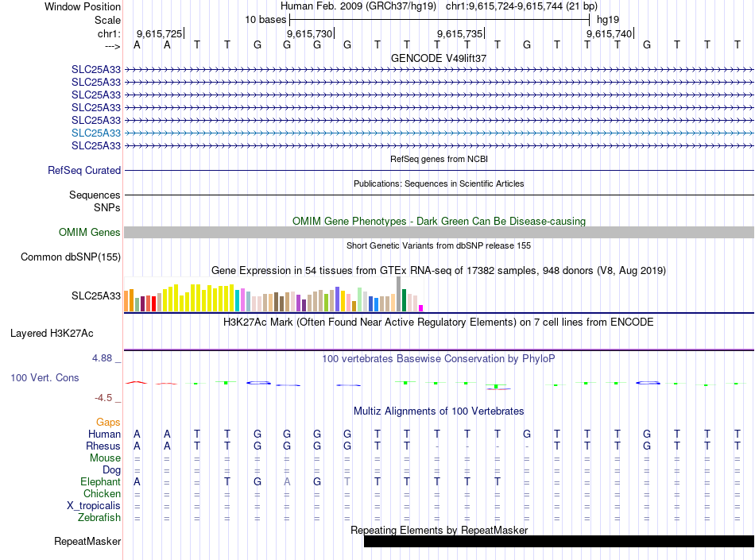Screen dimensions: 755x560
Task: Click the 100 Vert. Cons track label
Action: click(x=45, y=377)
